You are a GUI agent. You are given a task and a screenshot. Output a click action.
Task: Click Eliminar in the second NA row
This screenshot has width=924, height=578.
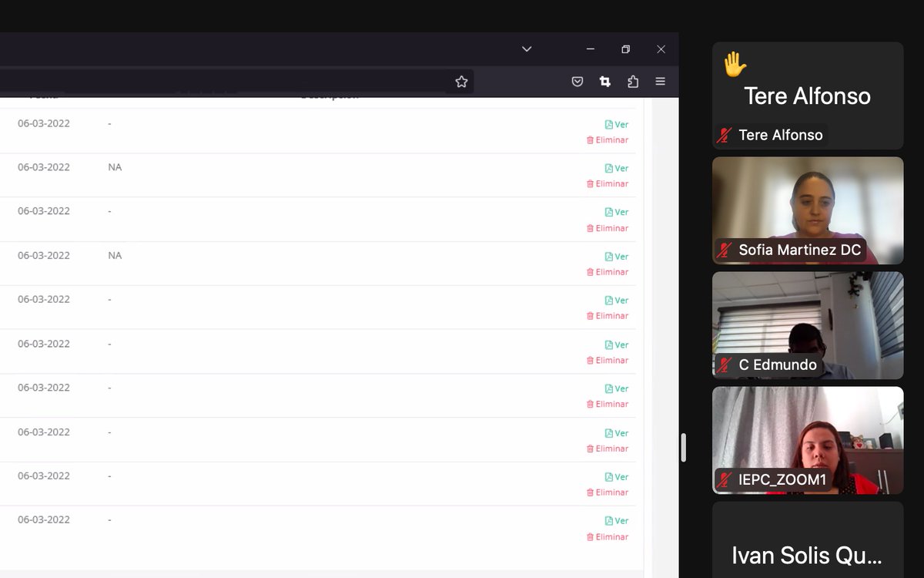point(608,272)
